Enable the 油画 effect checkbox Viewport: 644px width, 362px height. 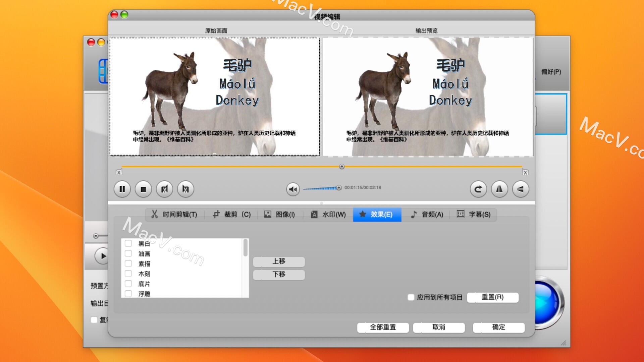[x=128, y=253]
